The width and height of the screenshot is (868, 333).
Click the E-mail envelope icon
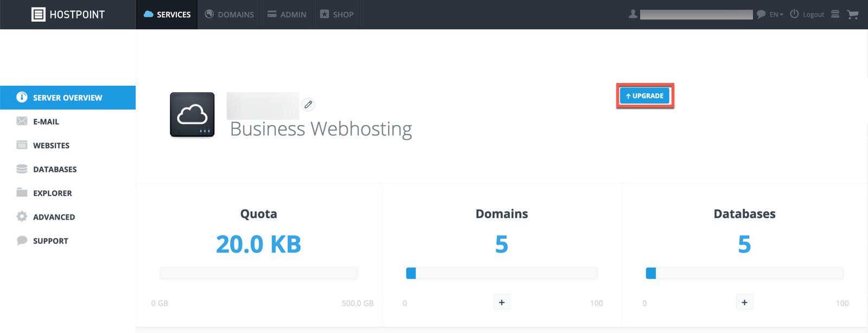point(22,121)
